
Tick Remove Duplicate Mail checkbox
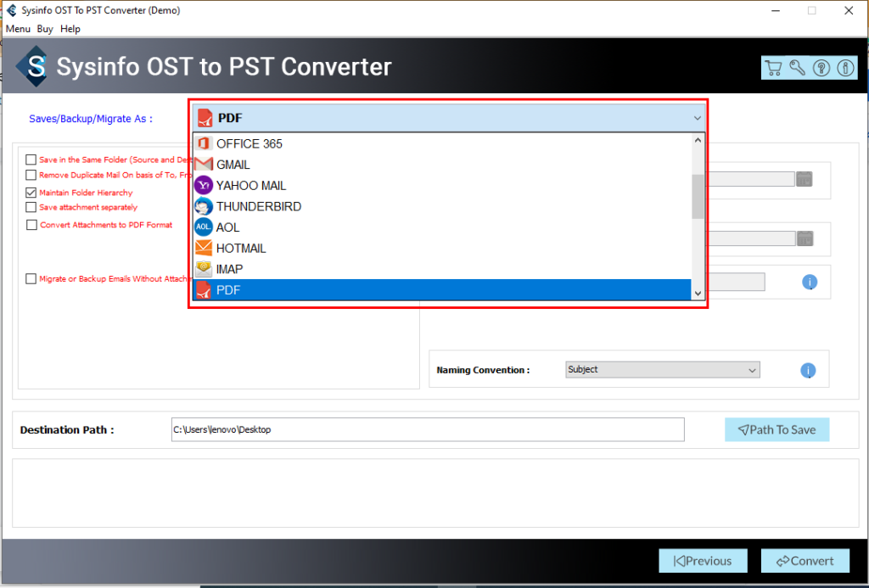(x=31, y=175)
